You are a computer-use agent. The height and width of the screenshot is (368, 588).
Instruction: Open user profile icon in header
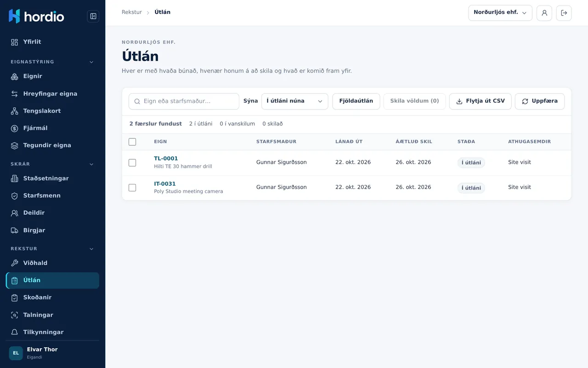[x=544, y=13]
